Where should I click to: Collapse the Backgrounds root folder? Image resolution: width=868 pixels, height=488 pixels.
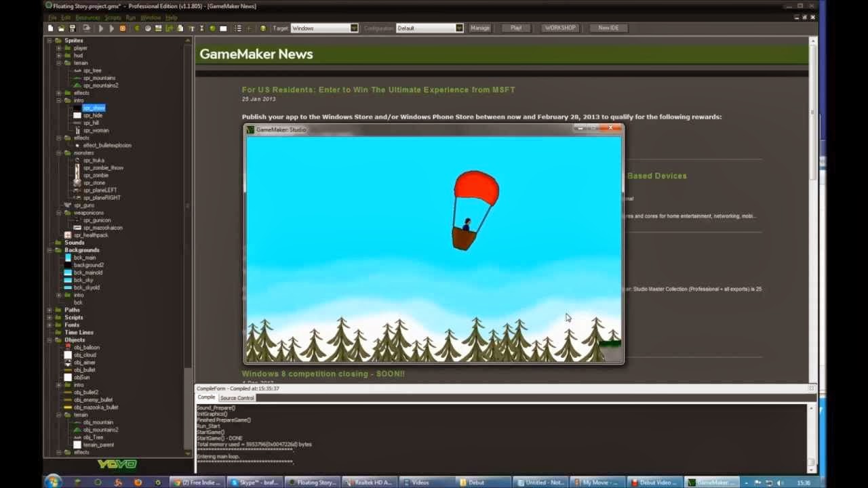50,250
